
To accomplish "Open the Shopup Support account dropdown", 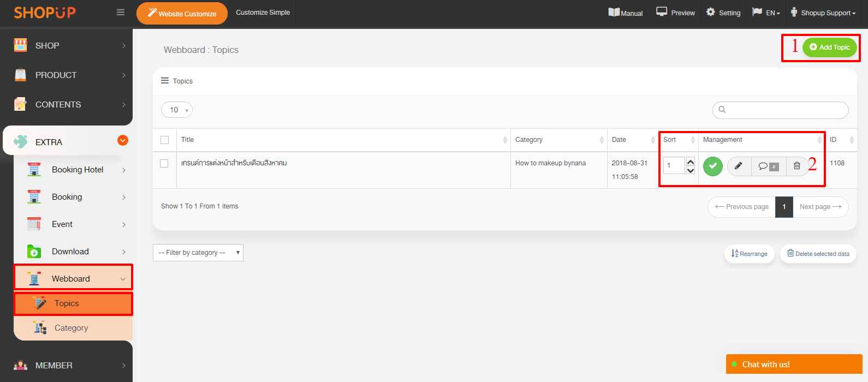I will pyautogui.click(x=823, y=13).
